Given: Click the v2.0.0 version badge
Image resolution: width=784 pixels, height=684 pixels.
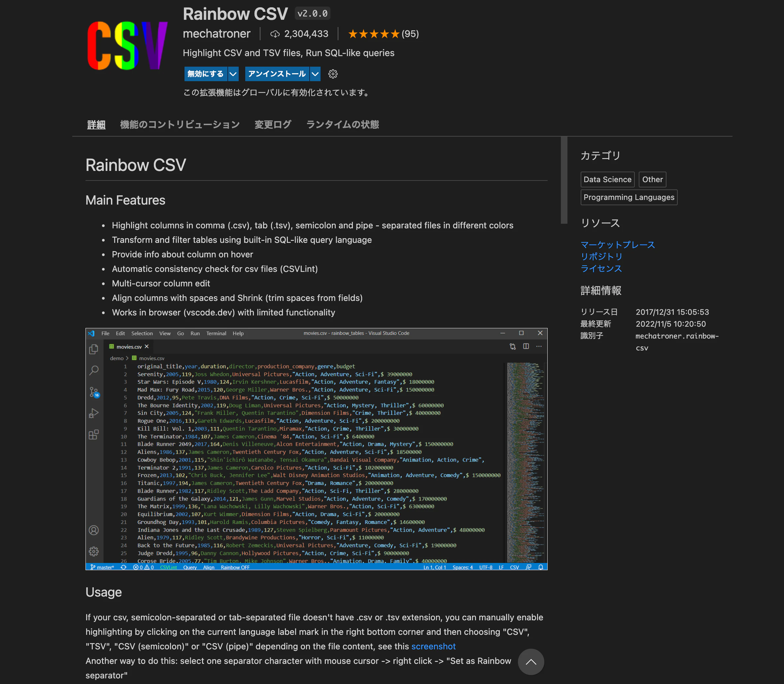Looking at the screenshot, I should 312,14.
